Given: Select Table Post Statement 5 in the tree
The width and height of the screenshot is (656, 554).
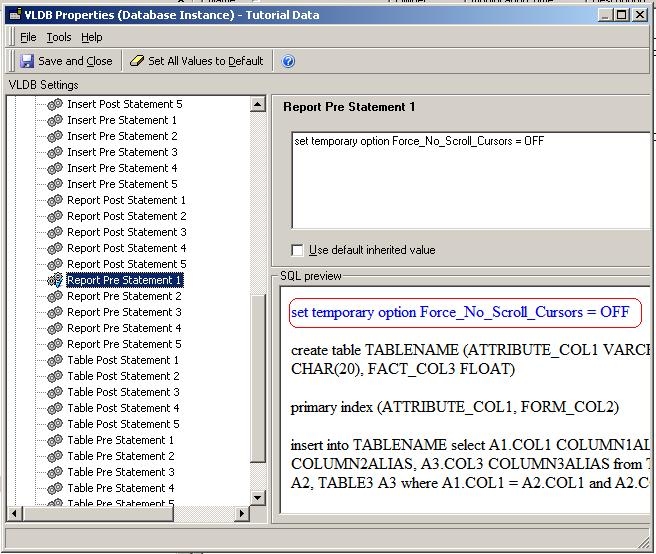Looking at the screenshot, I should pyautogui.click(x=123, y=424).
